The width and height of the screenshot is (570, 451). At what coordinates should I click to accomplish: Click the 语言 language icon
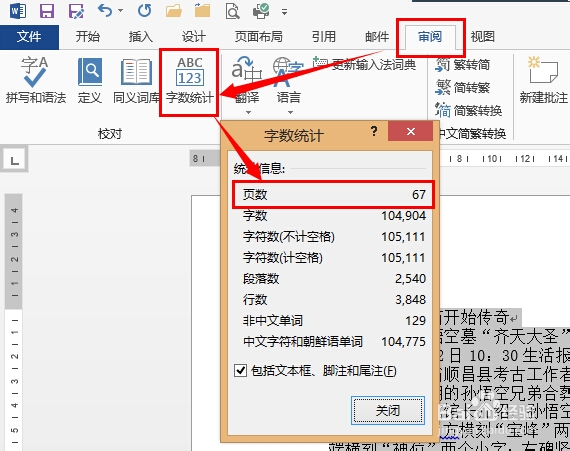coord(289,80)
